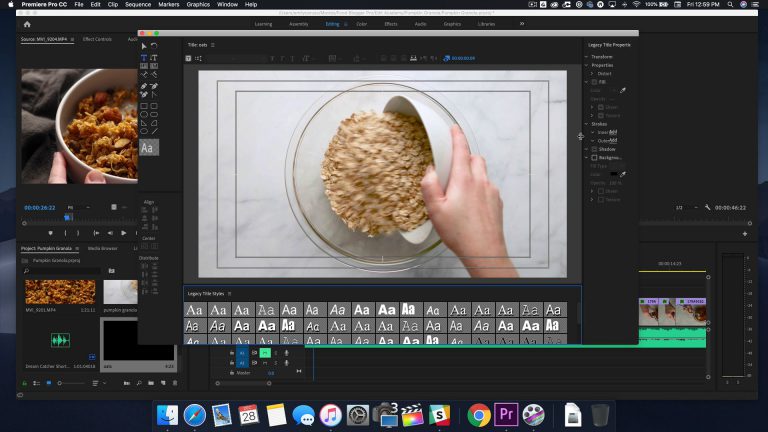Click the project panel Find icon
The width and height of the screenshot is (768, 432).
coord(139,383)
